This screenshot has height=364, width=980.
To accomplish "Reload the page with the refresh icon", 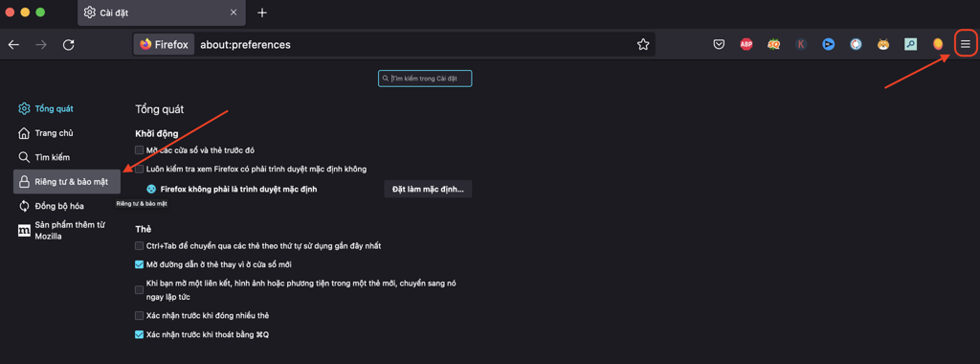I will coord(69,44).
